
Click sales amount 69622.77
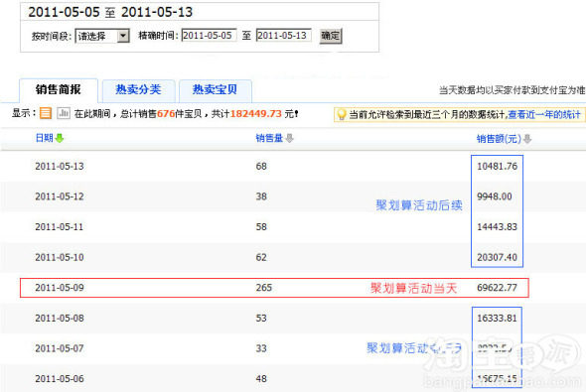coord(497,288)
